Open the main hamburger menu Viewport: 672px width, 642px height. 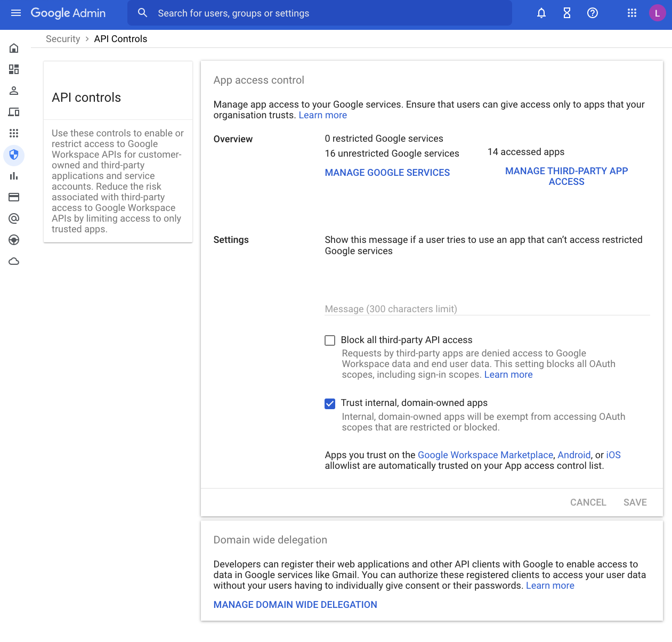coord(16,13)
